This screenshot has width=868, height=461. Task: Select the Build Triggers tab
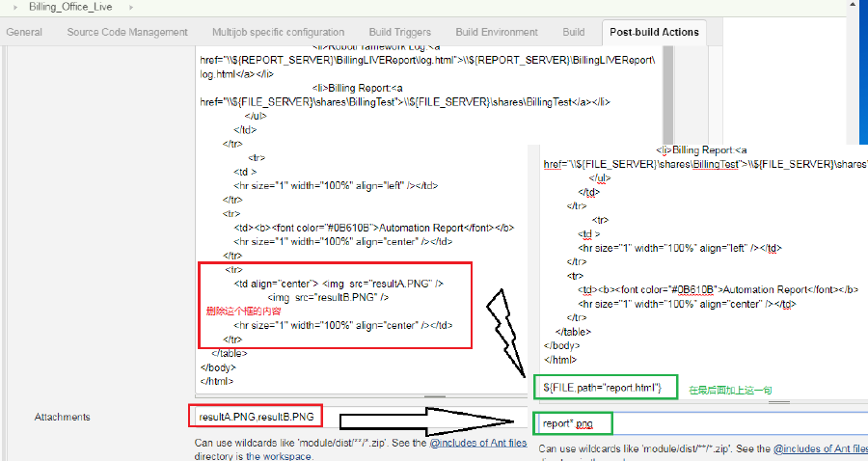click(x=399, y=32)
